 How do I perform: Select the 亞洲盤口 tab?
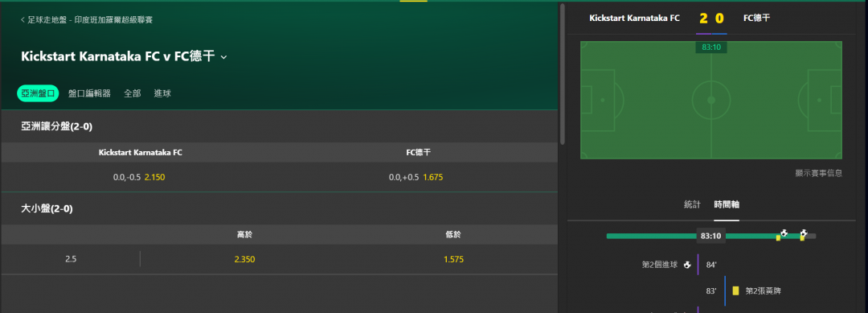38,93
